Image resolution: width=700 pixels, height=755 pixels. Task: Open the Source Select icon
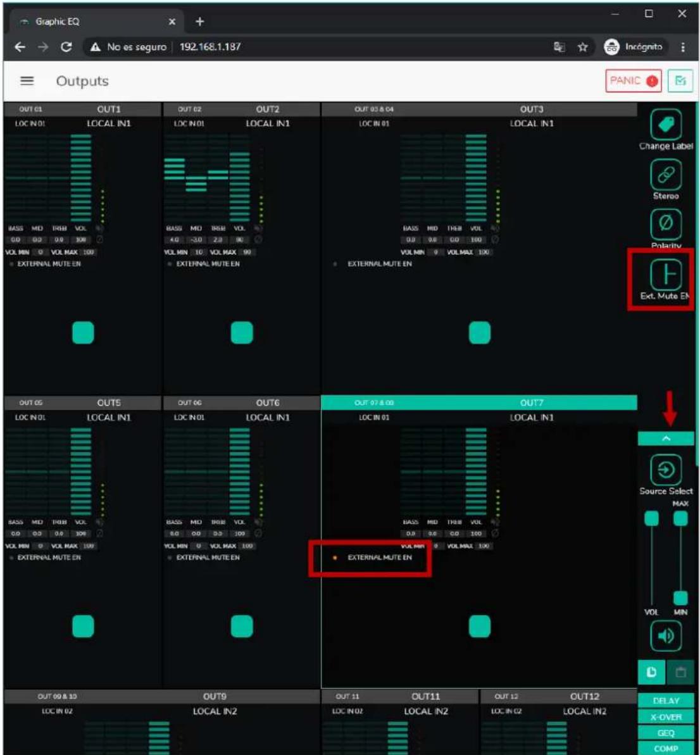click(666, 470)
